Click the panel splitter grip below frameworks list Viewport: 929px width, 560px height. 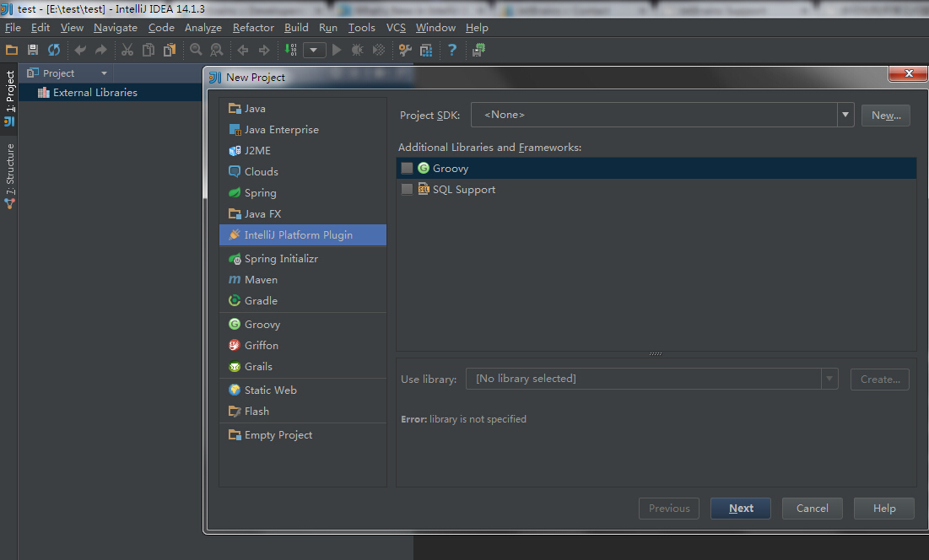(x=656, y=354)
